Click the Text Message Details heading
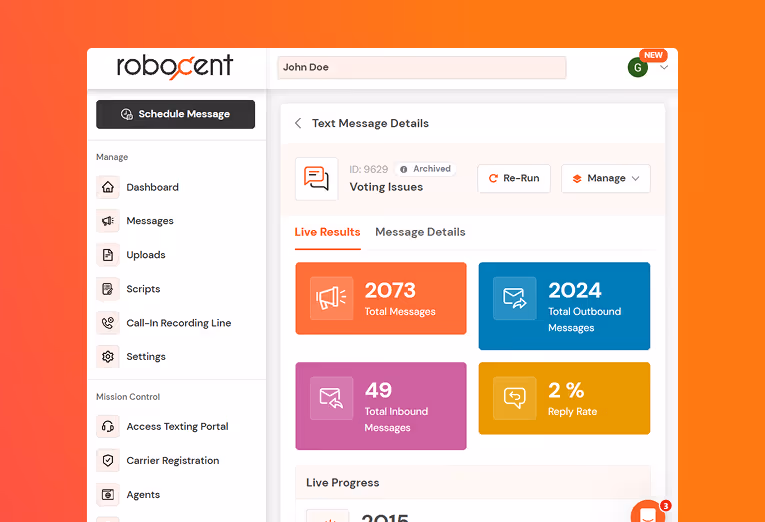 370,123
